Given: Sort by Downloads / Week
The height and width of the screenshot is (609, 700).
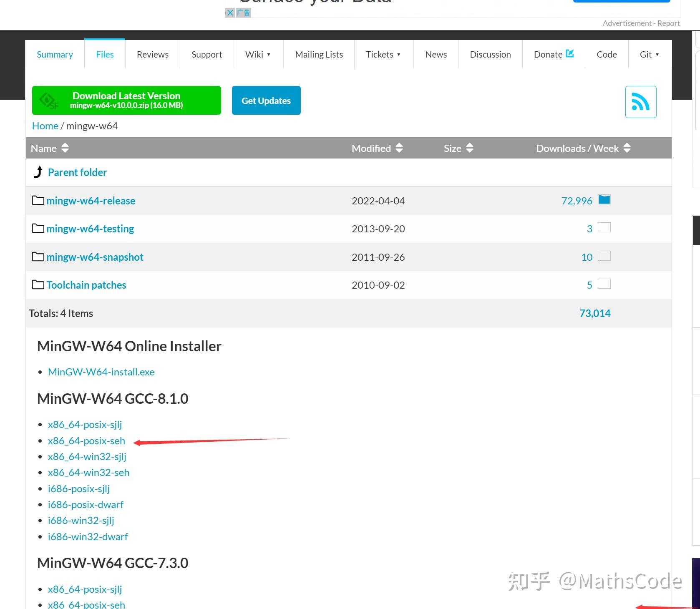Looking at the screenshot, I should point(583,148).
